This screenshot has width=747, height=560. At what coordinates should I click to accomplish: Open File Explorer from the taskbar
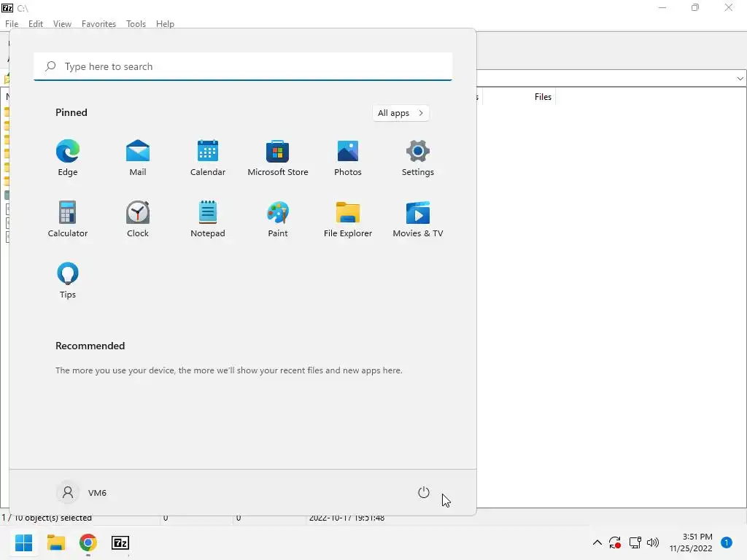(56, 542)
